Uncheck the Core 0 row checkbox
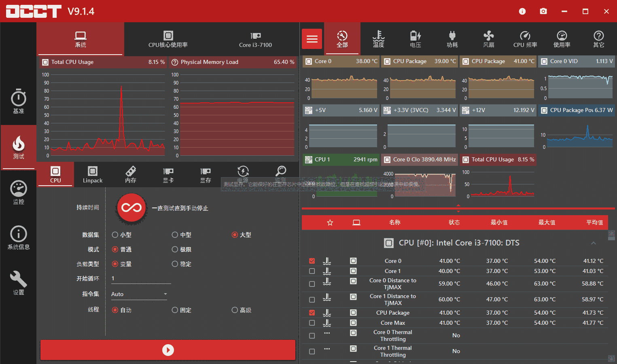 point(312,261)
